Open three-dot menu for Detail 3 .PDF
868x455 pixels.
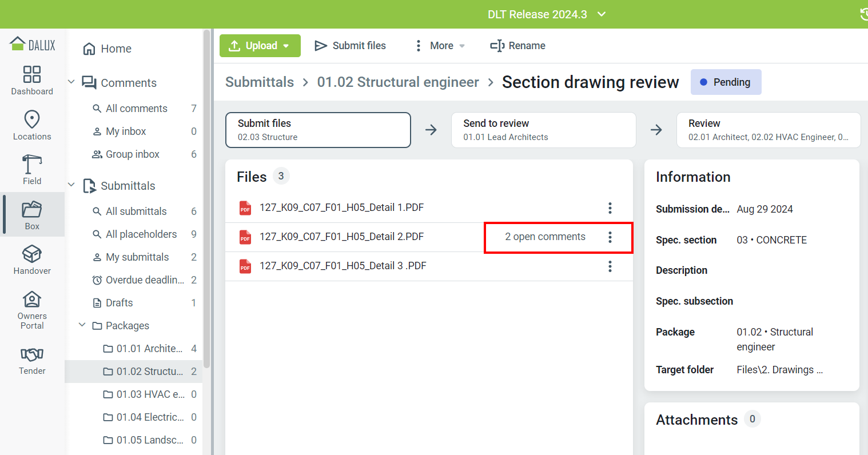coord(610,266)
